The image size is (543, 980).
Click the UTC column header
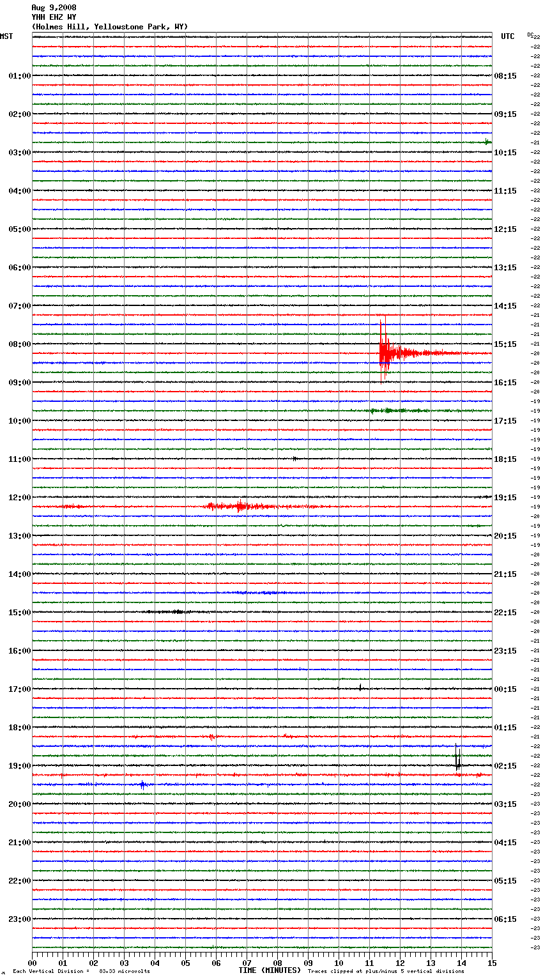(508, 37)
